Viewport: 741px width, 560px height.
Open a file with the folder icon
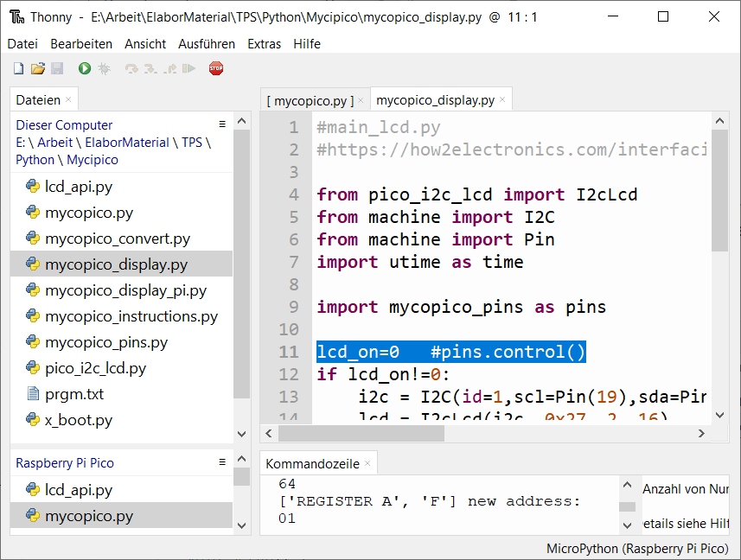coord(37,68)
